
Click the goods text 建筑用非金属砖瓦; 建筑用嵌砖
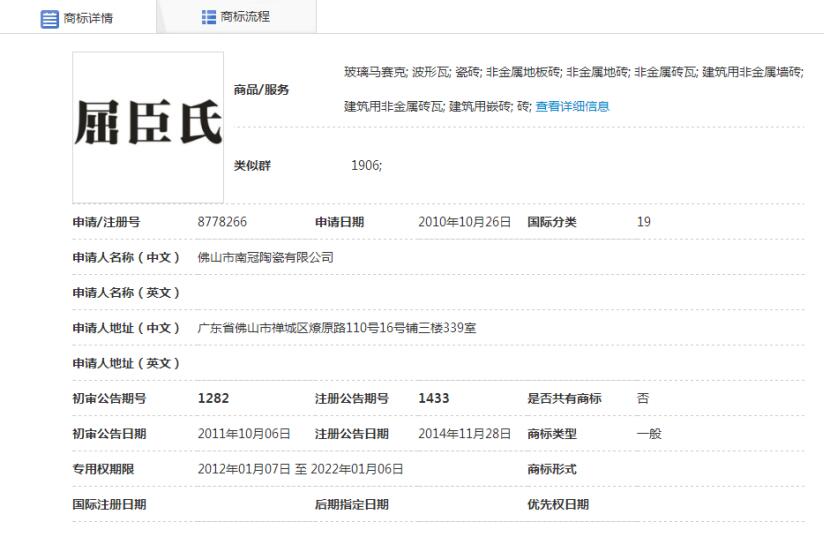click(x=428, y=106)
